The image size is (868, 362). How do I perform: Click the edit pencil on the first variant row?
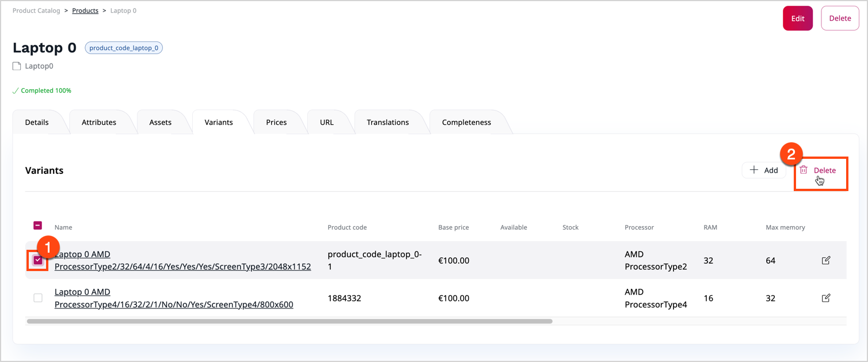tap(826, 260)
